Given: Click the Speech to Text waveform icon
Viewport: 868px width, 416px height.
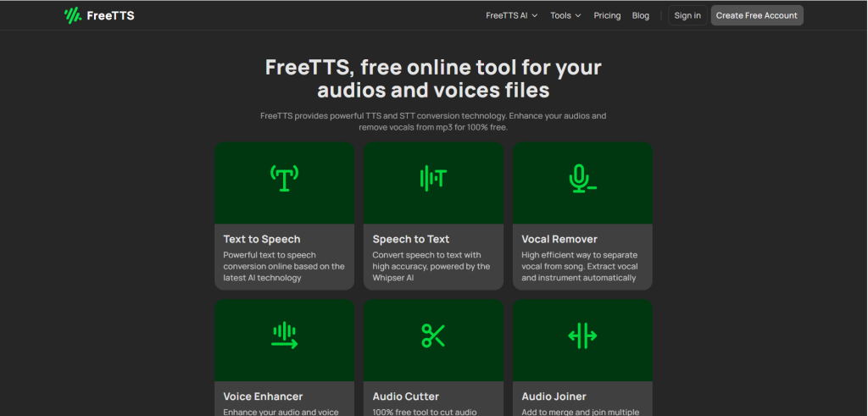Looking at the screenshot, I should point(433,178).
